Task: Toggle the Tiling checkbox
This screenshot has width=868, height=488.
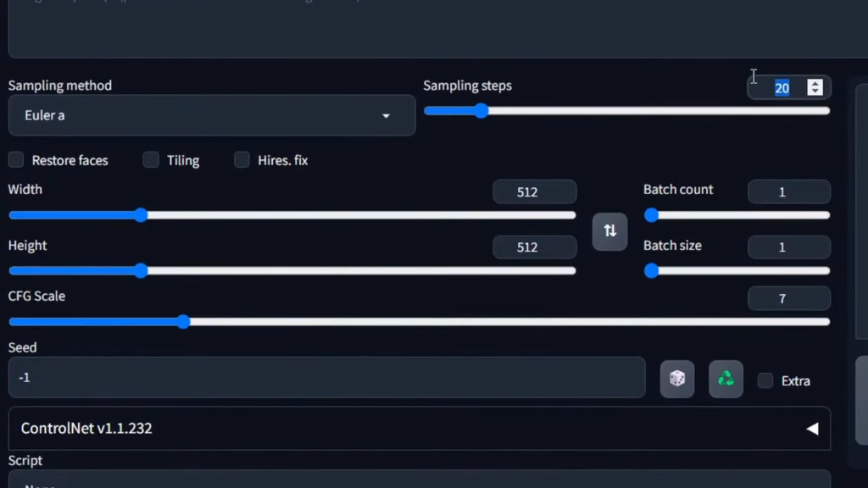Action: (x=150, y=159)
